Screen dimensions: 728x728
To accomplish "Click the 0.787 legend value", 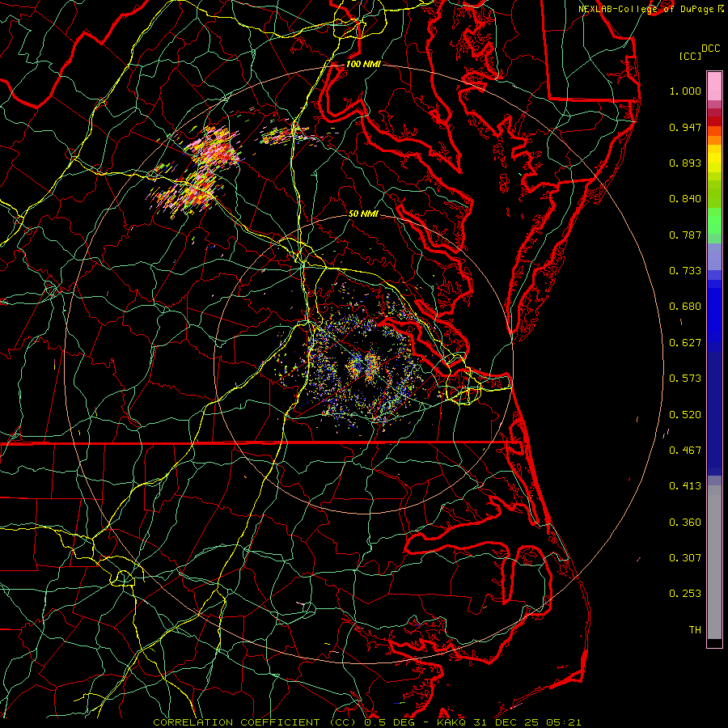I will (685, 235).
